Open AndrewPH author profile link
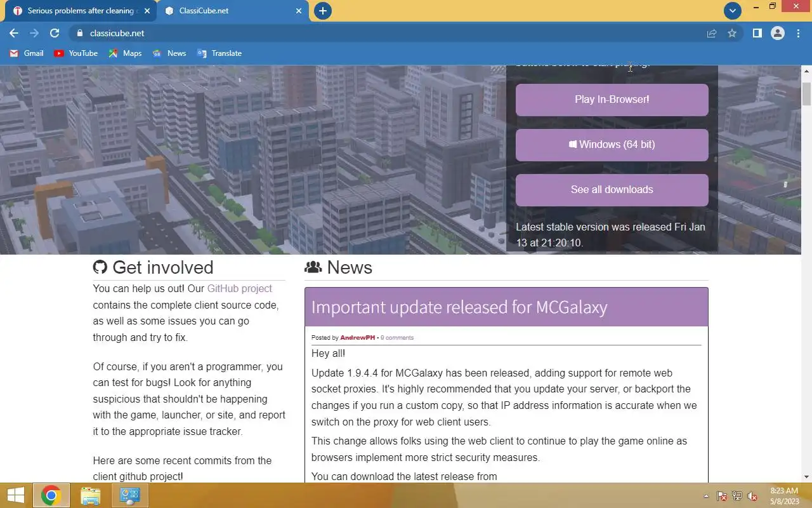This screenshot has height=508, width=812. tap(358, 338)
